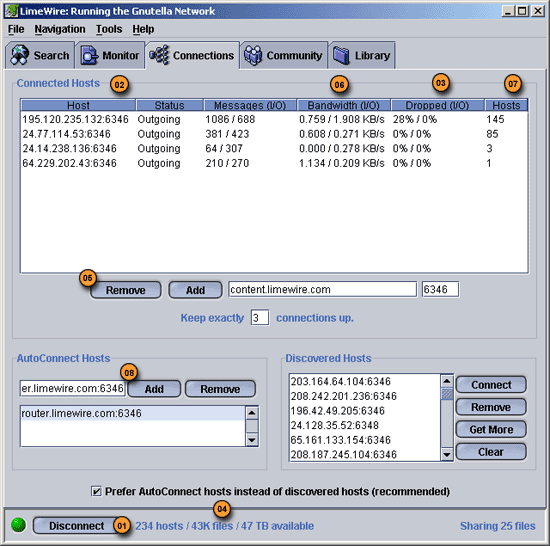
Task: Open the Tools menu
Action: pyautogui.click(x=109, y=29)
